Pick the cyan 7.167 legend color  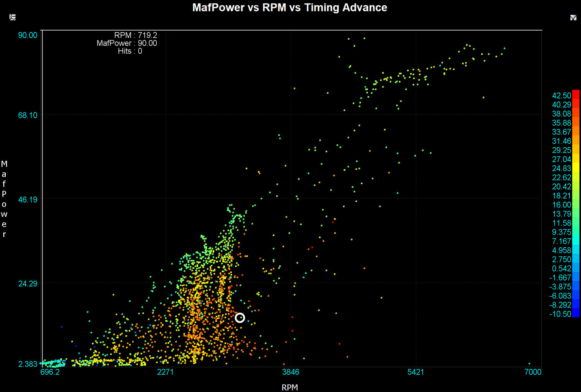click(575, 241)
